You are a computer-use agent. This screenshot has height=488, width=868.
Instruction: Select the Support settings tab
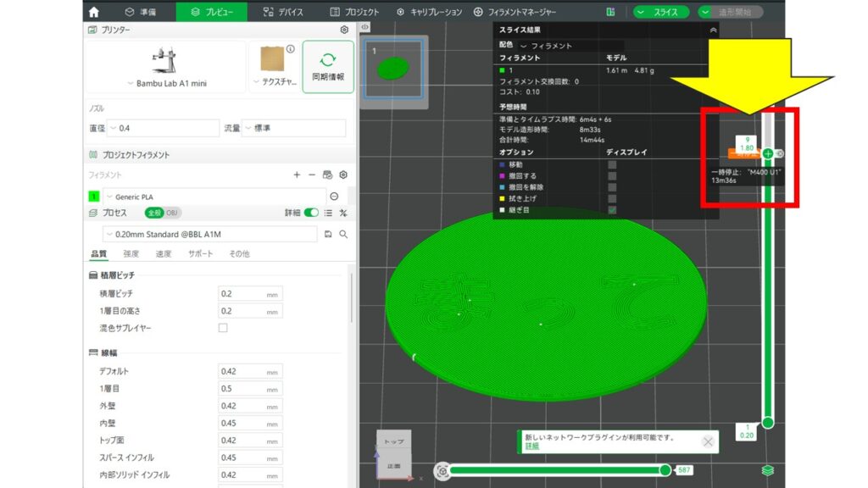coord(200,253)
